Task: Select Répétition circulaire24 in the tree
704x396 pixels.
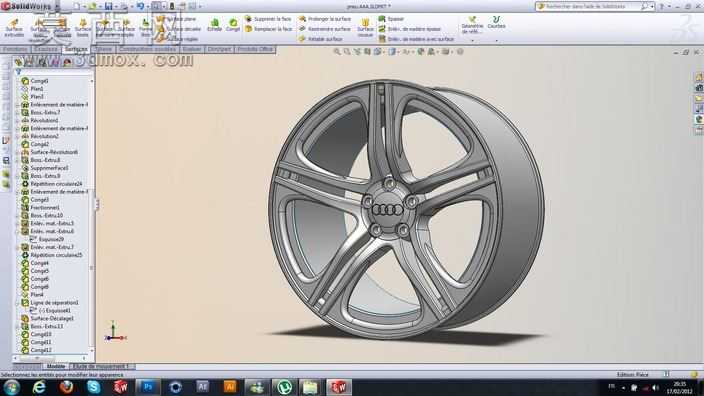Action: (52, 184)
